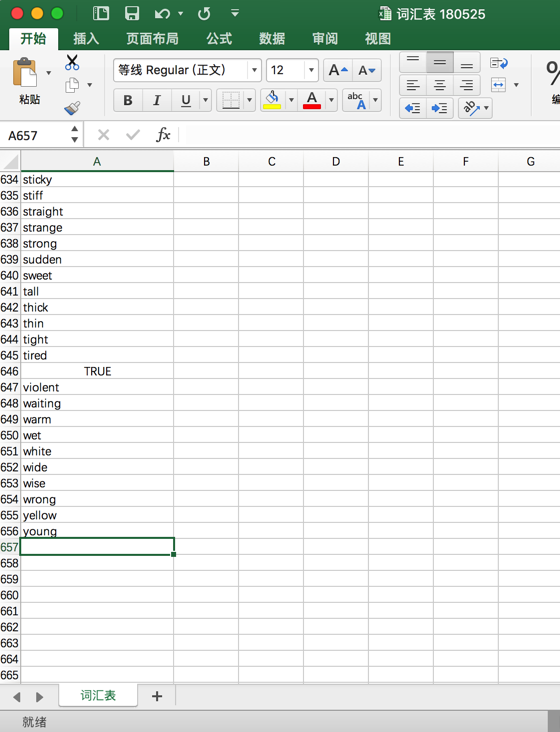Open the template layout icon in title bar
The image size is (560, 732).
coord(101,13)
